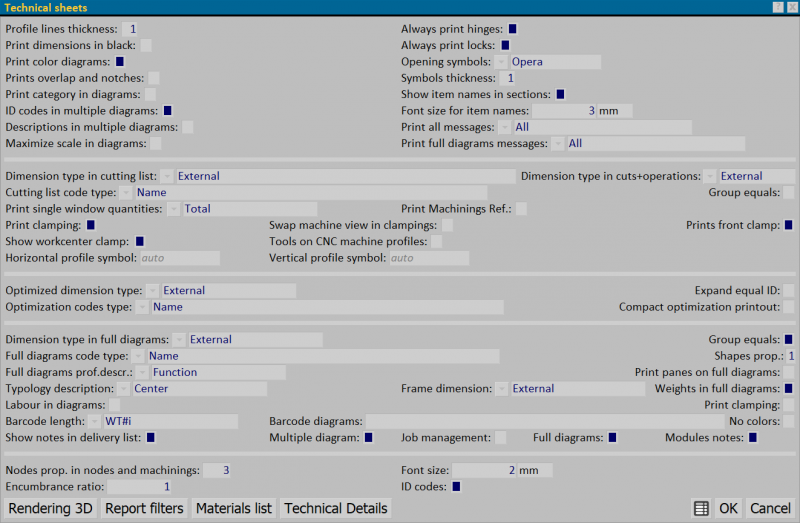This screenshot has height=523, width=800.
Task: Uncheck ID codes checkbox near Font size
Action: pyautogui.click(x=456, y=486)
